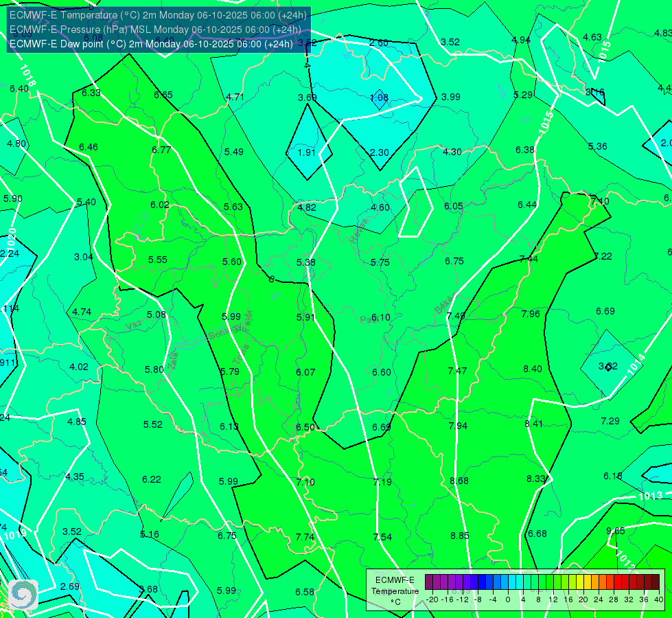Click the 6.05 temperature value
Screen dimensions: 672x618
pos(454,206)
